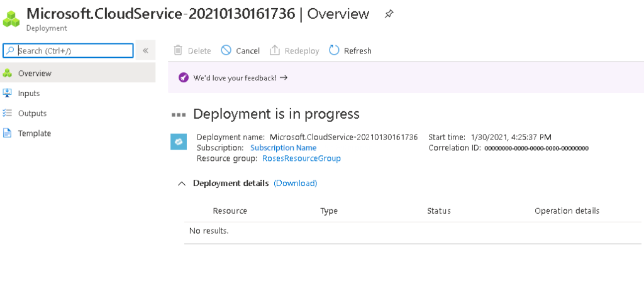Select Template in the sidebar
This screenshot has width=644, height=286.
click(77, 133)
